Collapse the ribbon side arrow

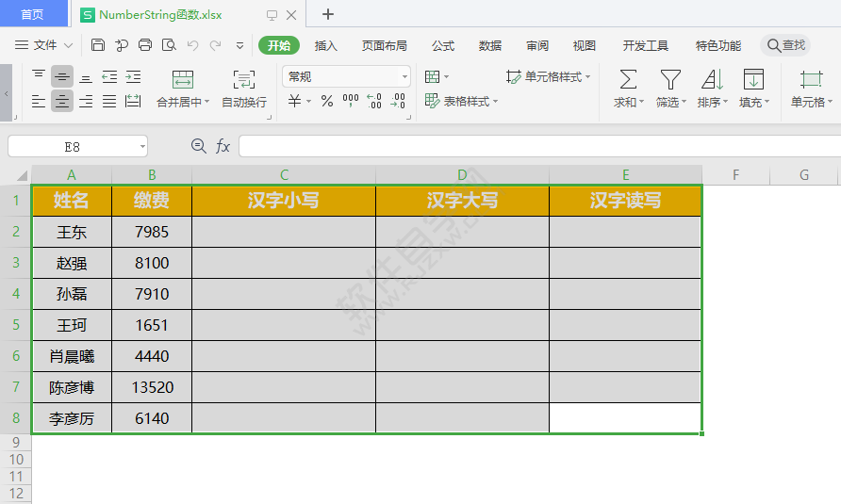coord(6,93)
